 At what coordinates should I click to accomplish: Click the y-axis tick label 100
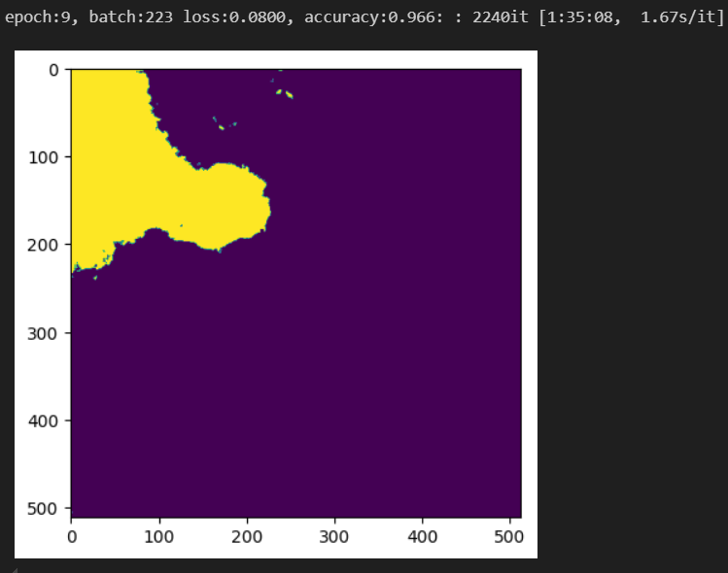tap(43, 157)
